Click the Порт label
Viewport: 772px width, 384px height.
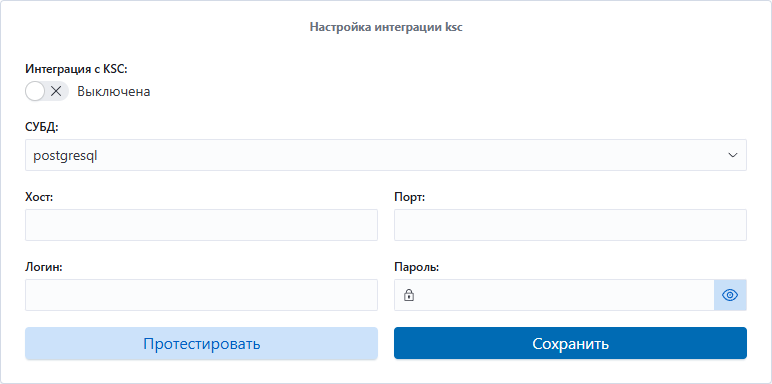click(410, 197)
